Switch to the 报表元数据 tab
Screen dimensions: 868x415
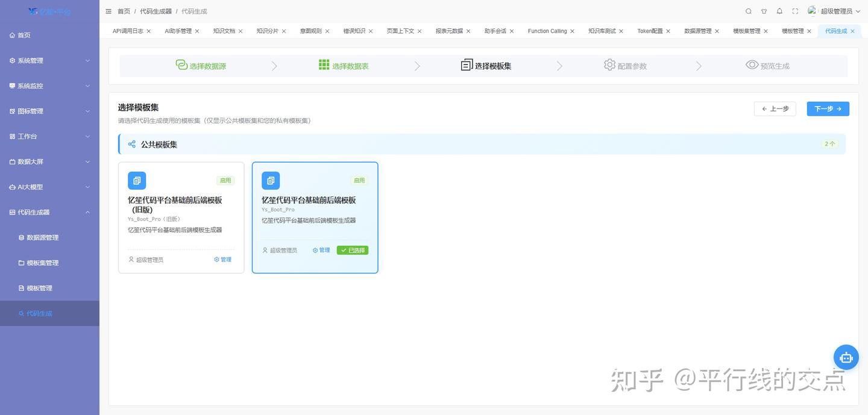tap(449, 31)
